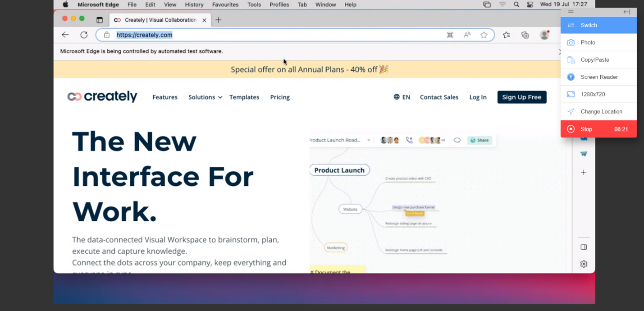Image resolution: width=644 pixels, height=311 pixels.
Task: Open the favourites list icon
Action: pyautogui.click(x=507, y=35)
